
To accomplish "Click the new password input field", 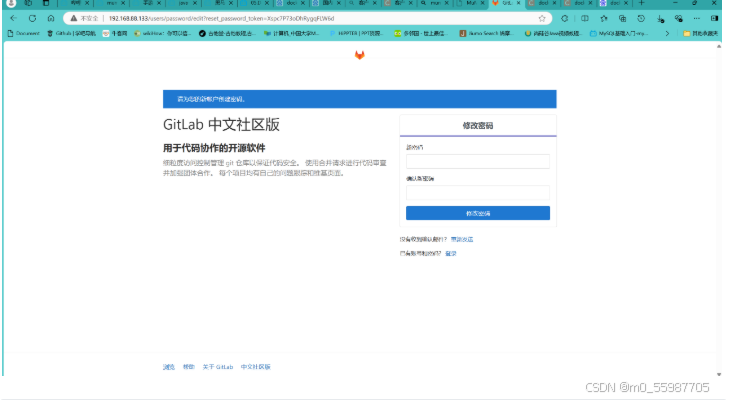I will 478,161.
